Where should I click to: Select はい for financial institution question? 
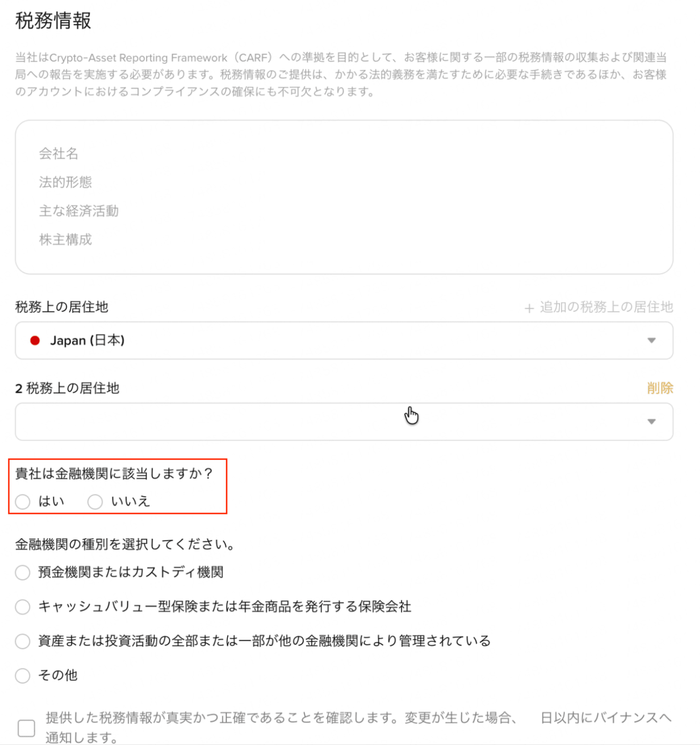pyautogui.click(x=23, y=502)
